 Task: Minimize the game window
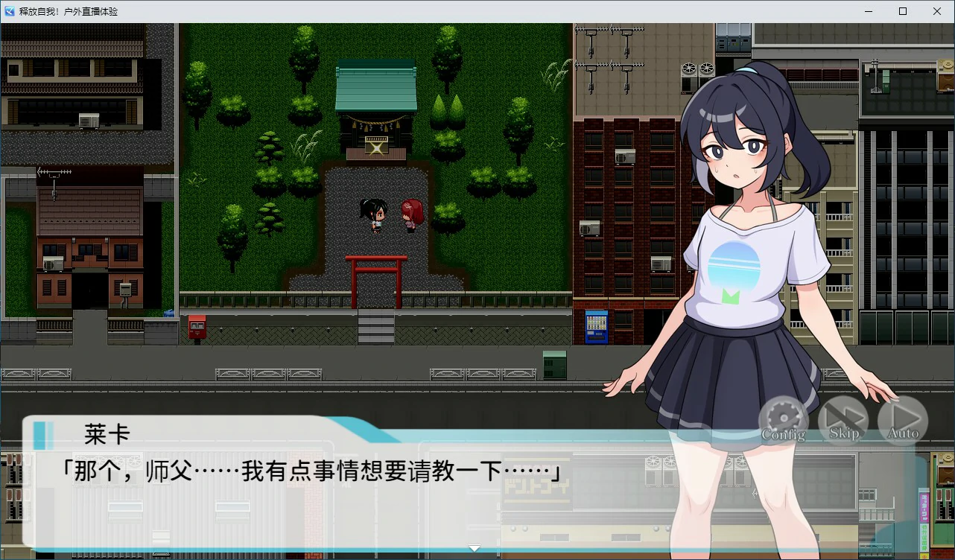tap(867, 10)
